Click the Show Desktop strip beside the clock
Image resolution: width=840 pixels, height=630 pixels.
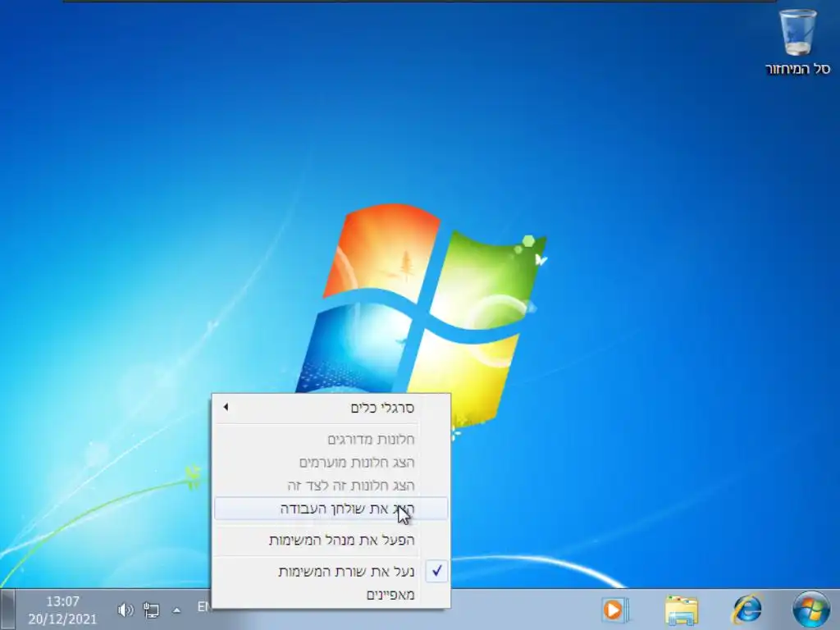click(x=7, y=609)
